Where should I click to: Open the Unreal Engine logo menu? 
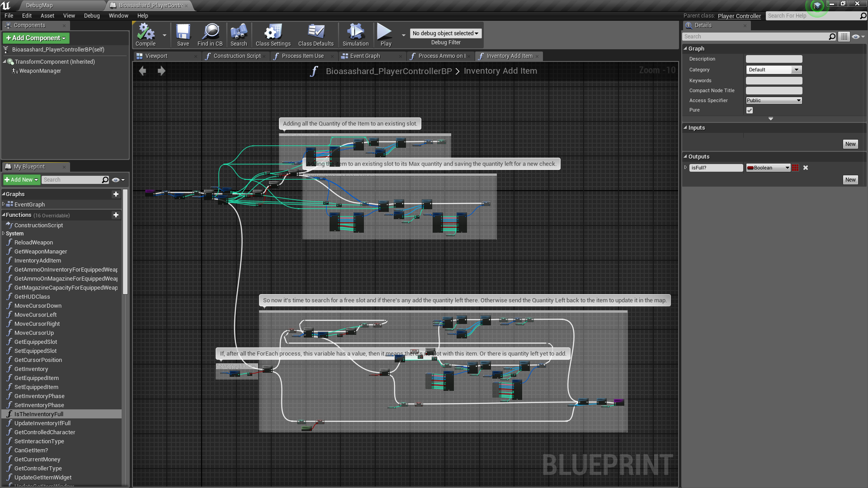click(x=6, y=5)
